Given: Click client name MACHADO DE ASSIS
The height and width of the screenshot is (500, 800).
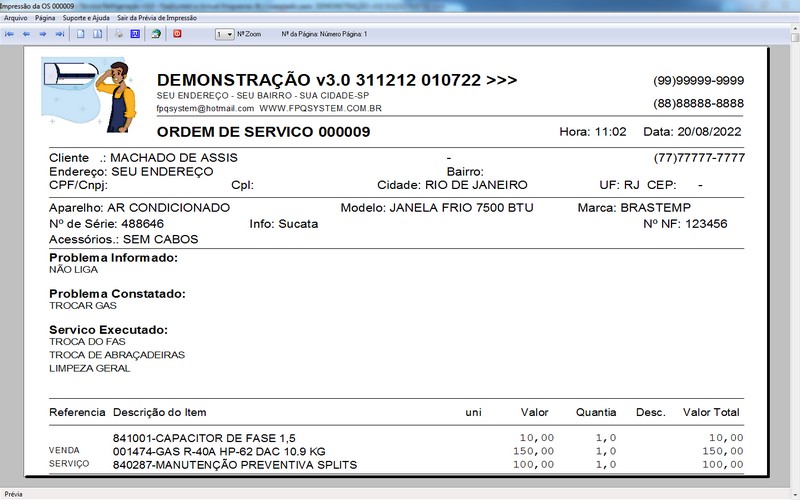Looking at the screenshot, I should click(x=174, y=158).
